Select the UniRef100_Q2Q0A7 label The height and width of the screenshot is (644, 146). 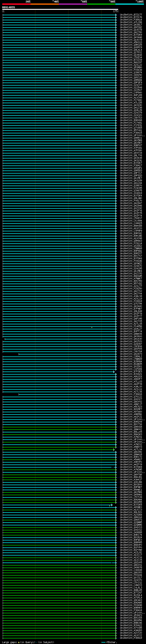point(131,344)
